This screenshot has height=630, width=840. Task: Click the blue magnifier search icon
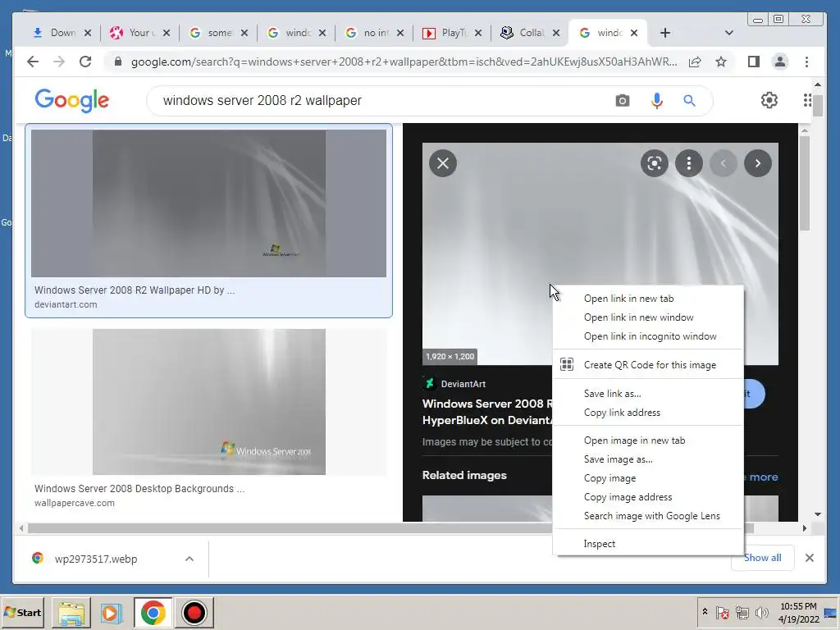[x=689, y=101]
